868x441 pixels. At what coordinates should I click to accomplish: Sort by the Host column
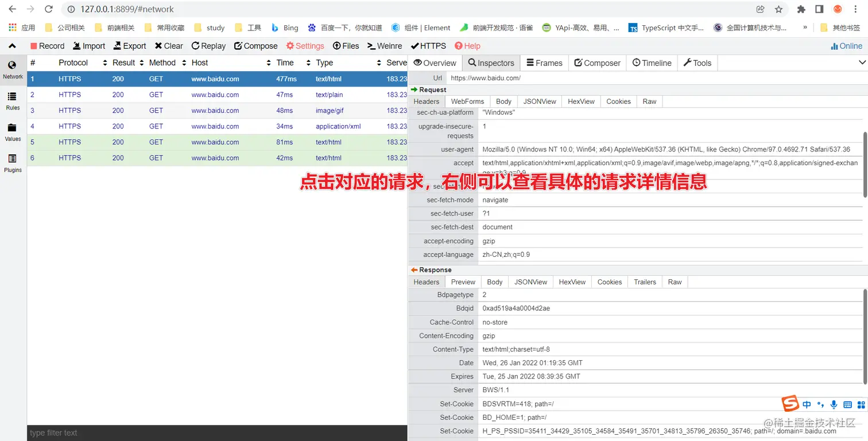(x=231, y=63)
